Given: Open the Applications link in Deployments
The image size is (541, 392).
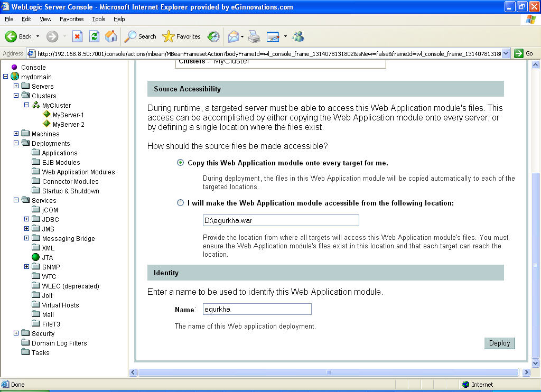Looking at the screenshot, I should coord(60,153).
